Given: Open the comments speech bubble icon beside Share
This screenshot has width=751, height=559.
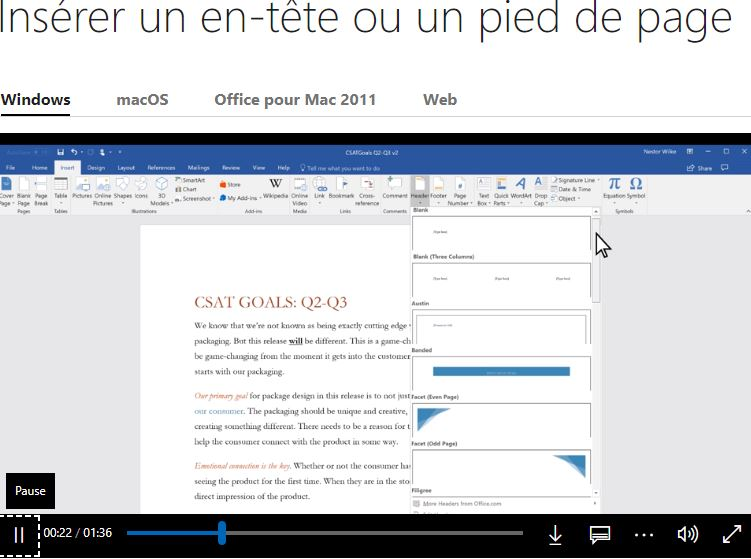Looking at the screenshot, I should pyautogui.click(x=725, y=168).
